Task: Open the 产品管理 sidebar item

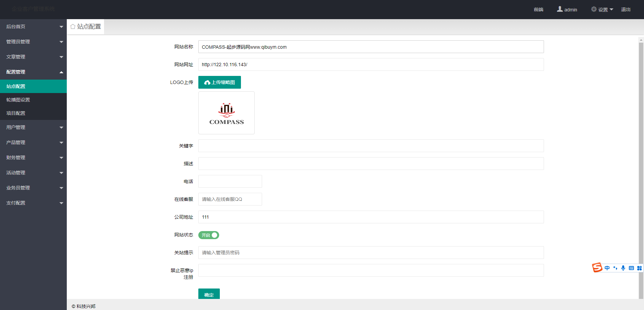Action: [x=33, y=142]
